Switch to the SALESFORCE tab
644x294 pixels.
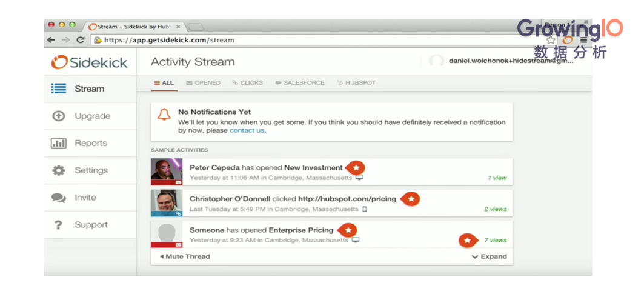pos(300,82)
